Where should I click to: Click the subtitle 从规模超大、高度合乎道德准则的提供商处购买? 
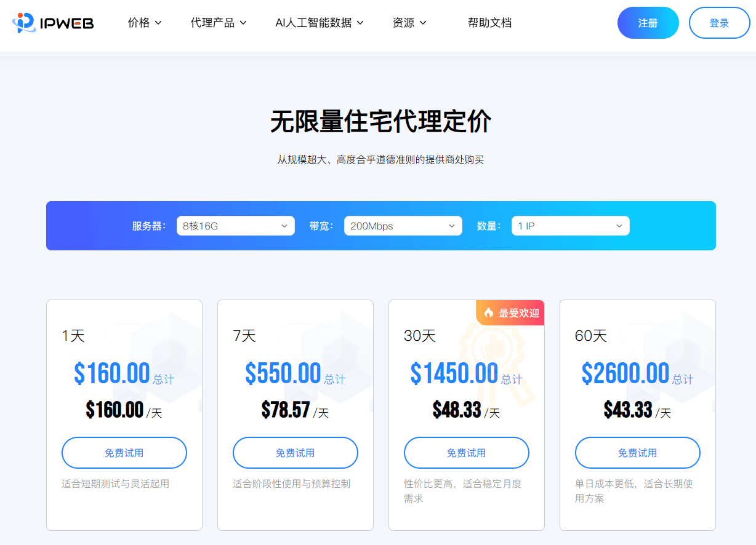click(x=381, y=160)
